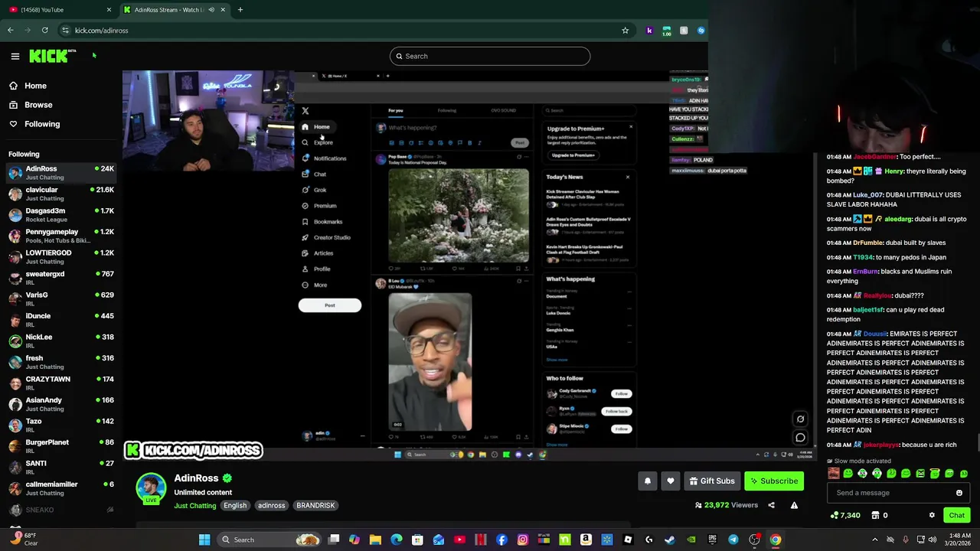Viewport: 980px width, 551px height.
Task: Click the green Chat send button
Action: point(956,515)
